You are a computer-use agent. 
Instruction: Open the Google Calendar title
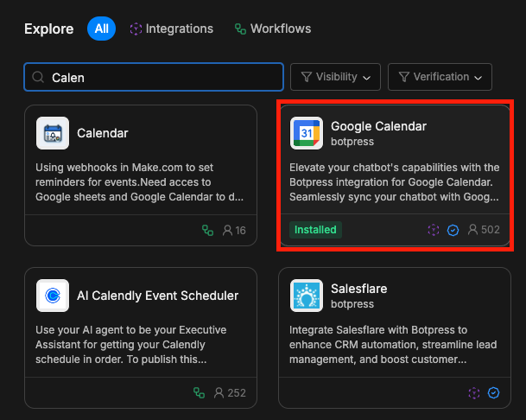click(378, 126)
